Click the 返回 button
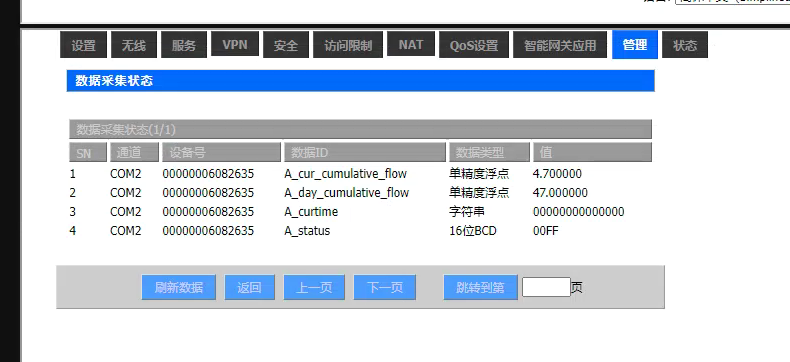The image size is (790, 362). tap(249, 287)
